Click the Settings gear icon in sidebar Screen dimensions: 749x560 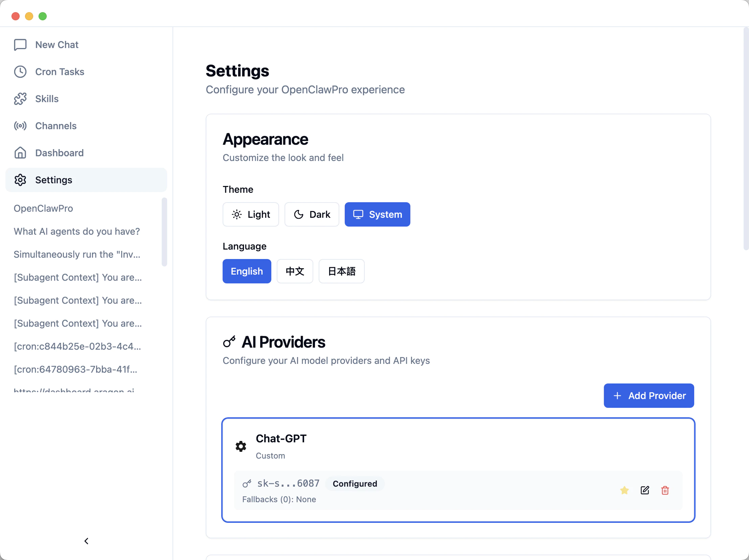coord(20,180)
